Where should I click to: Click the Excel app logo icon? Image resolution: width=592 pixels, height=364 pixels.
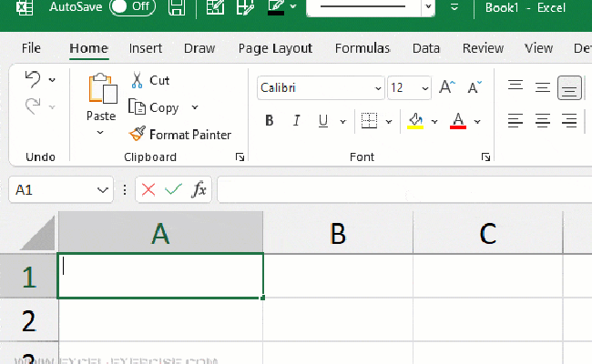click(x=25, y=6)
